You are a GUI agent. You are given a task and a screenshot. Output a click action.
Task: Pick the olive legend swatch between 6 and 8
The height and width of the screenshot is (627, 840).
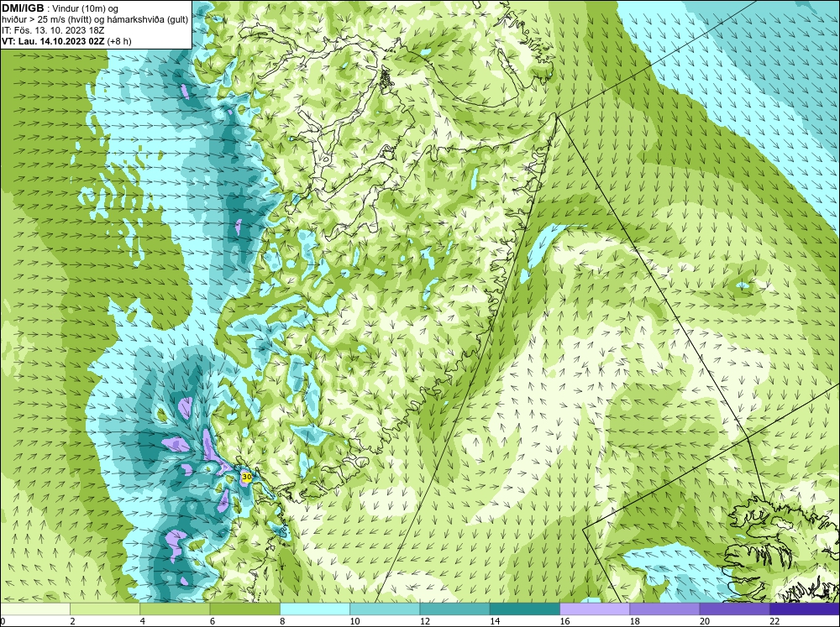244,609
